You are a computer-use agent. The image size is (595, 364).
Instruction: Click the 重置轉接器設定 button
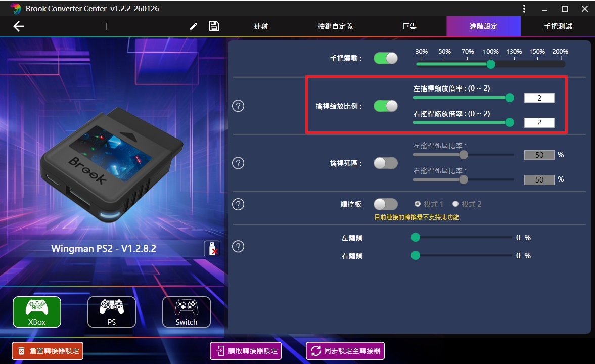pos(48,351)
